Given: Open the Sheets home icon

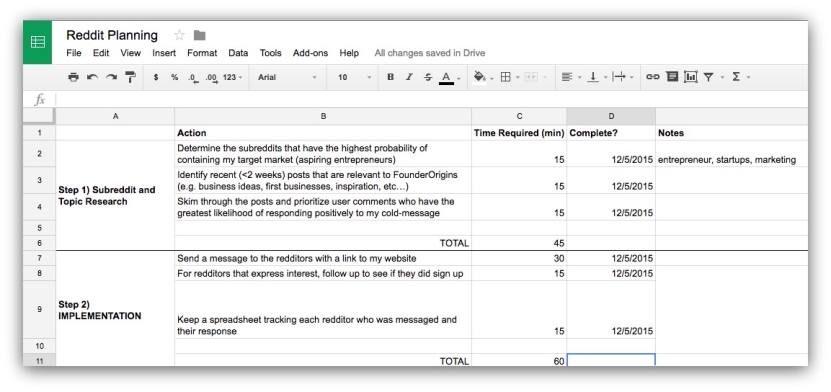Looking at the screenshot, I should tap(38, 42).
